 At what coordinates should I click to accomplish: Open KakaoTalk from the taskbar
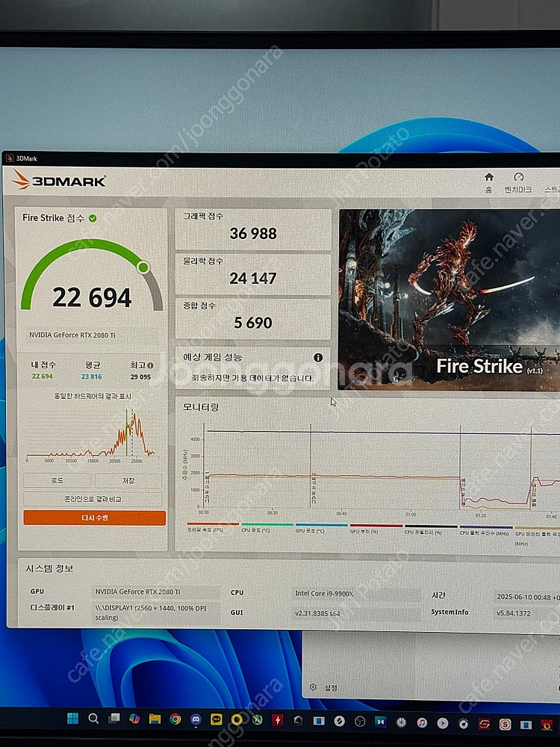tap(217, 719)
